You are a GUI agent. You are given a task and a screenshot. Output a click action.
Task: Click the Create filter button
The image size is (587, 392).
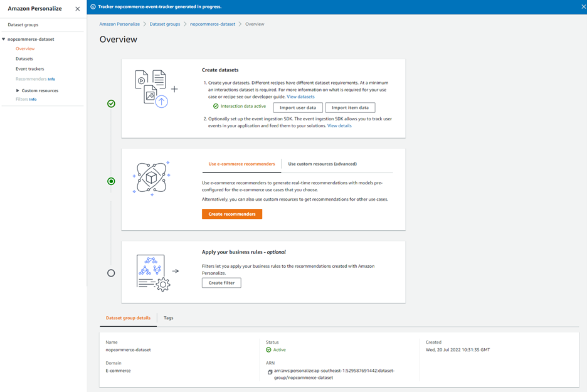(221, 283)
